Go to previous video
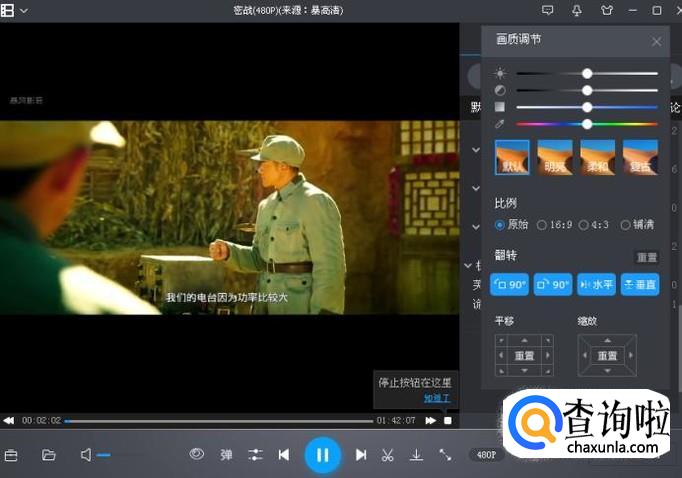This screenshot has height=478, width=682. click(x=284, y=455)
